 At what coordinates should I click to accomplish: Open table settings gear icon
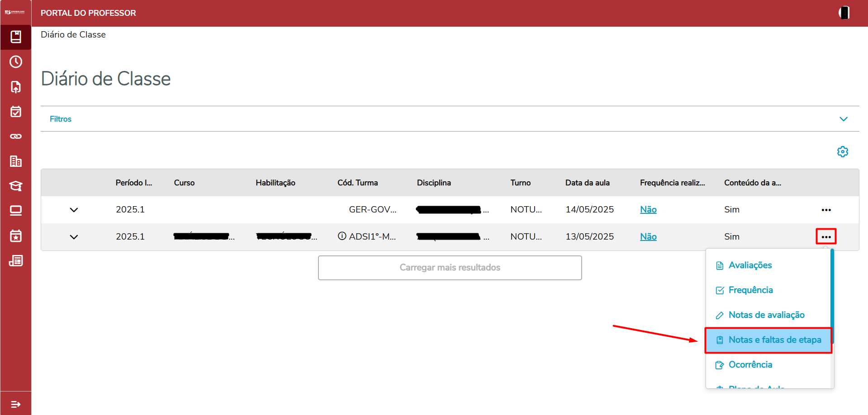coord(842,152)
